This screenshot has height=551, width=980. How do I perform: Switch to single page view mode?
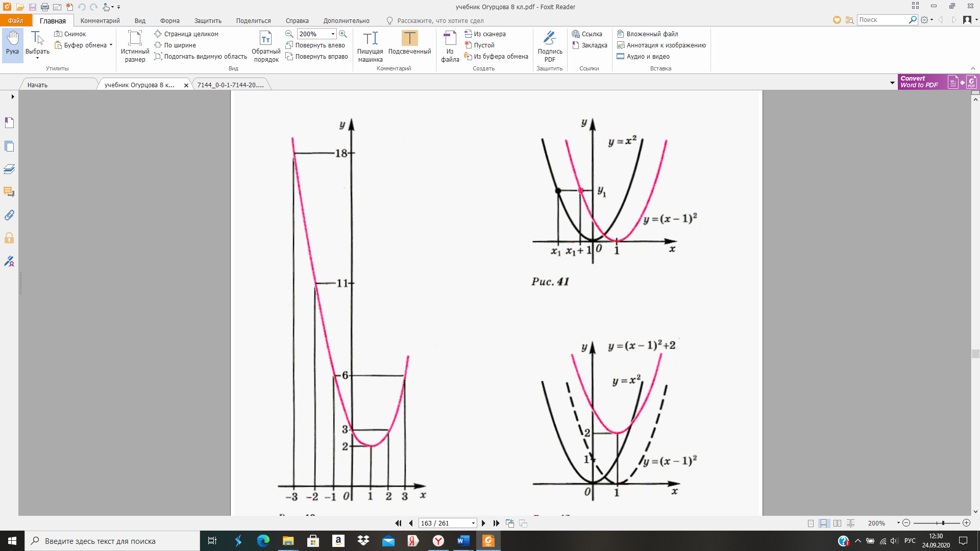[x=811, y=523]
